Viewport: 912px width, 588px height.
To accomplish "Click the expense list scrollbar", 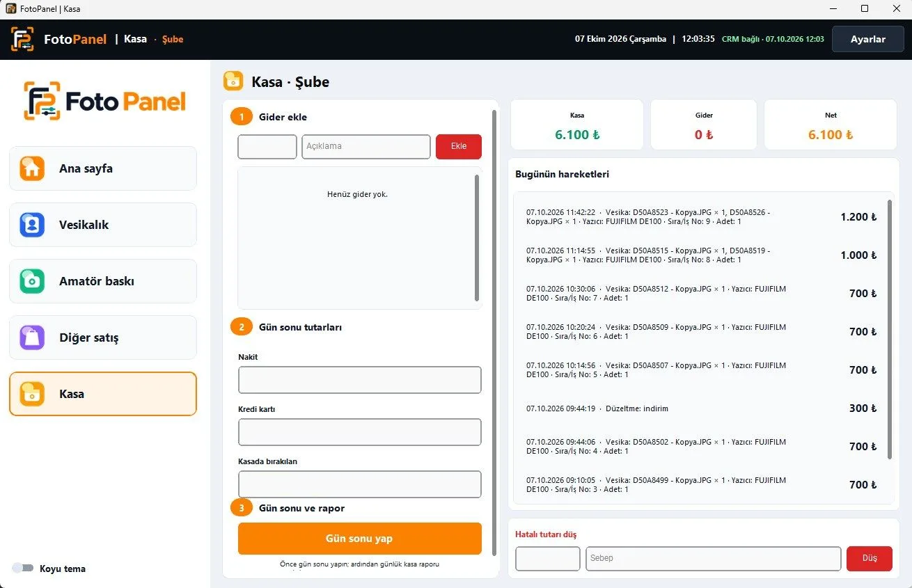I will pyautogui.click(x=477, y=237).
